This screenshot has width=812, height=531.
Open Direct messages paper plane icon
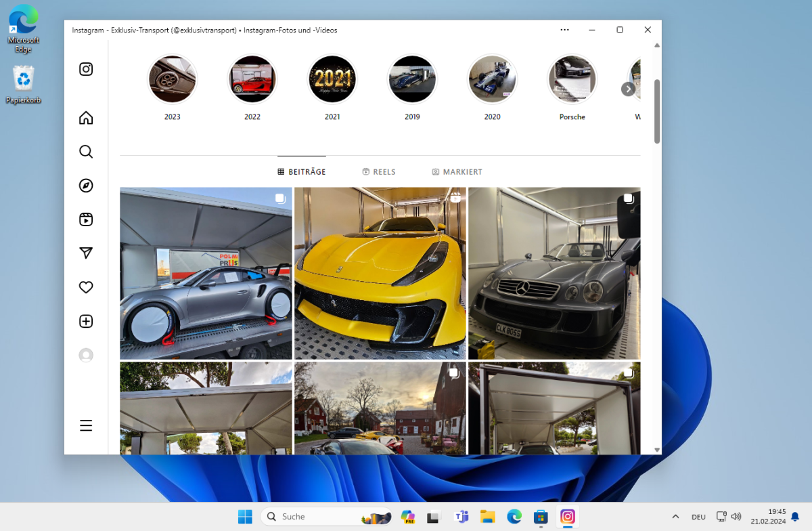(86, 253)
